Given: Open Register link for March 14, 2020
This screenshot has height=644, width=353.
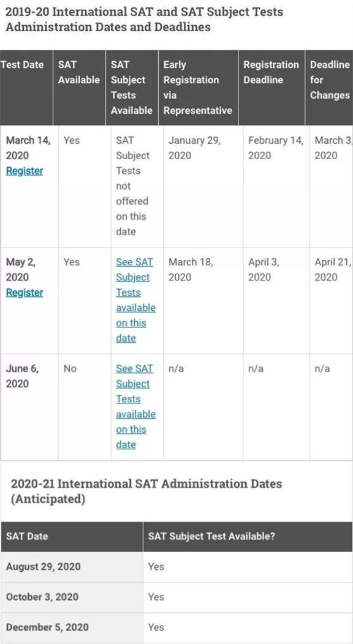Looking at the screenshot, I should (25, 171).
